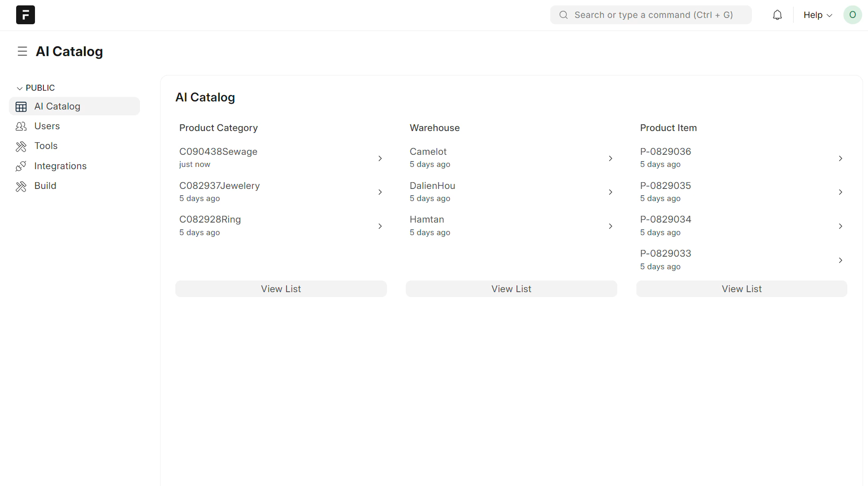This screenshot has height=486, width=868.
Task: Focus the search command field
Action: point(653,15)
